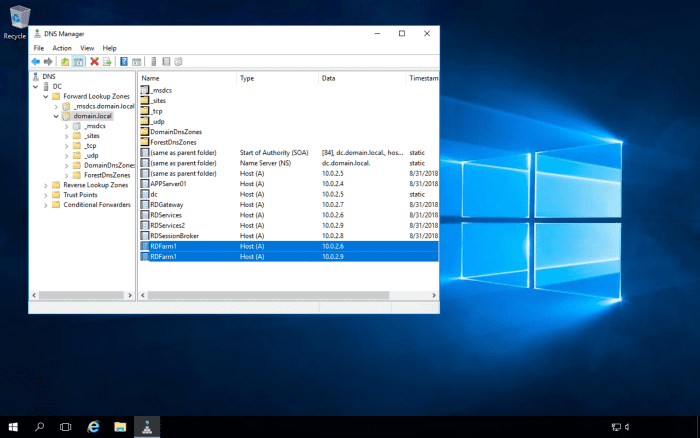Expand the _msdcs.domain.local zone node
Image resolution: width=700 pixels, height=438 pixels.
click(x=56, y=107)
